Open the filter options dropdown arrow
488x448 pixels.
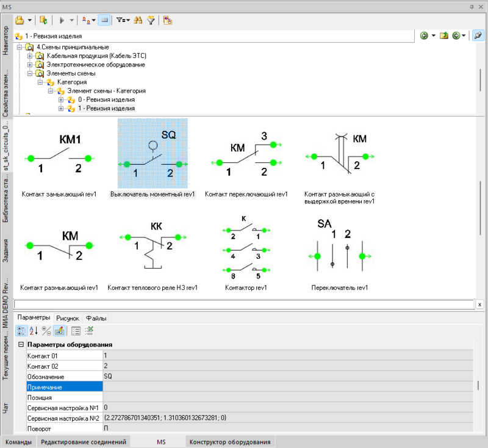(128, 20)
